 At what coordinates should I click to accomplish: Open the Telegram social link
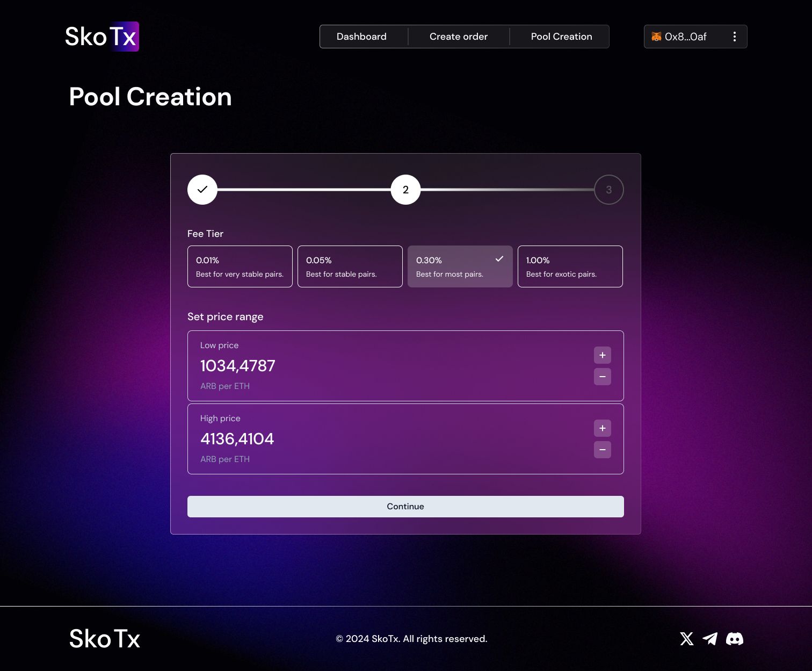click(710, 639)
